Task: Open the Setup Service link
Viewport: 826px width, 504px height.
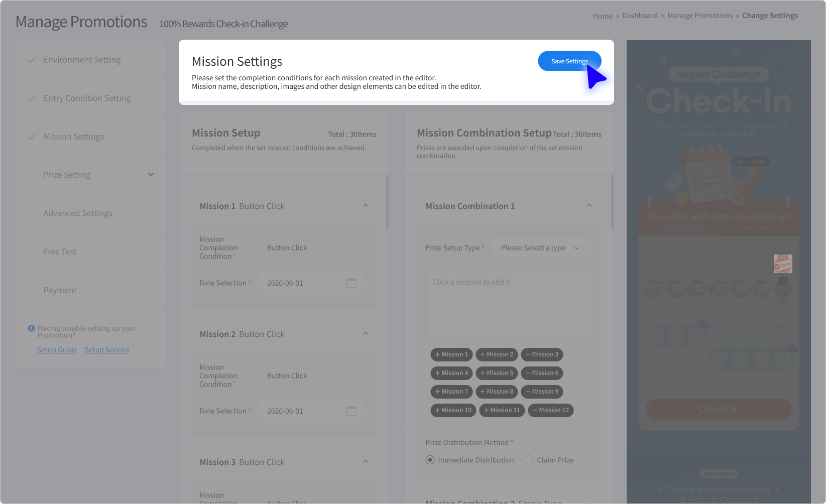Action: (x=107, y=350)
